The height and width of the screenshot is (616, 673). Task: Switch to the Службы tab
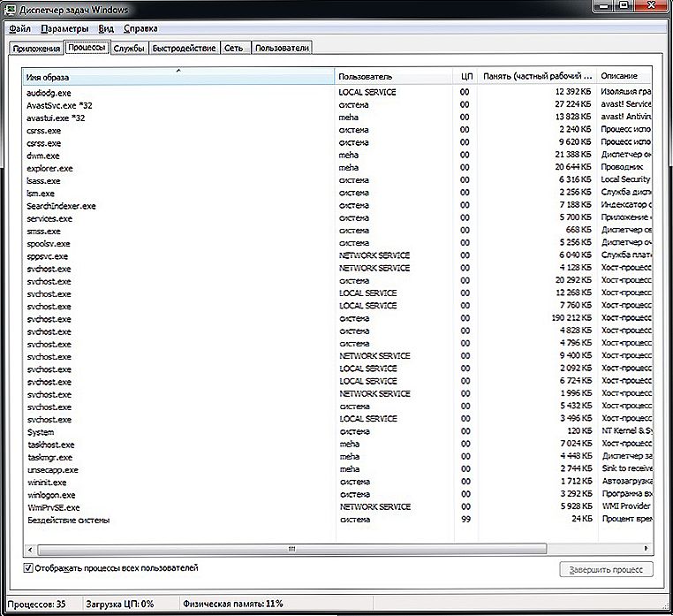click(128, 48)
